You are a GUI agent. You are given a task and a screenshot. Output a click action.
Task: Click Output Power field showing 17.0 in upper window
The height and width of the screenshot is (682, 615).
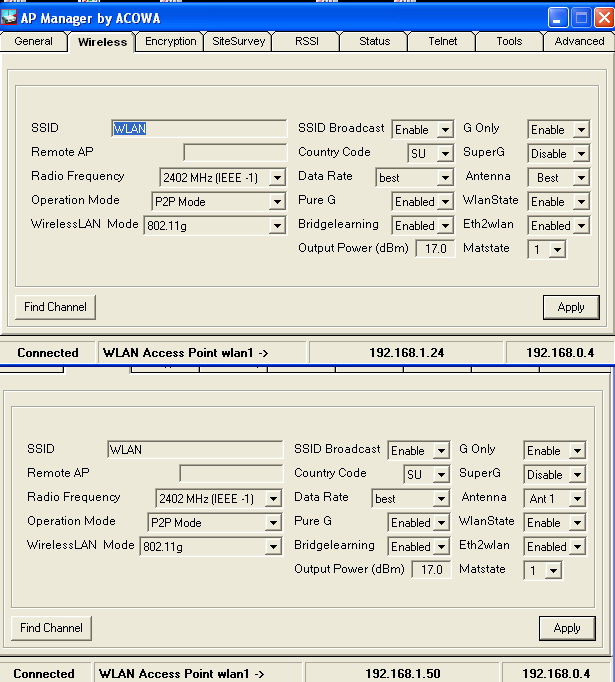coord(435,249)
